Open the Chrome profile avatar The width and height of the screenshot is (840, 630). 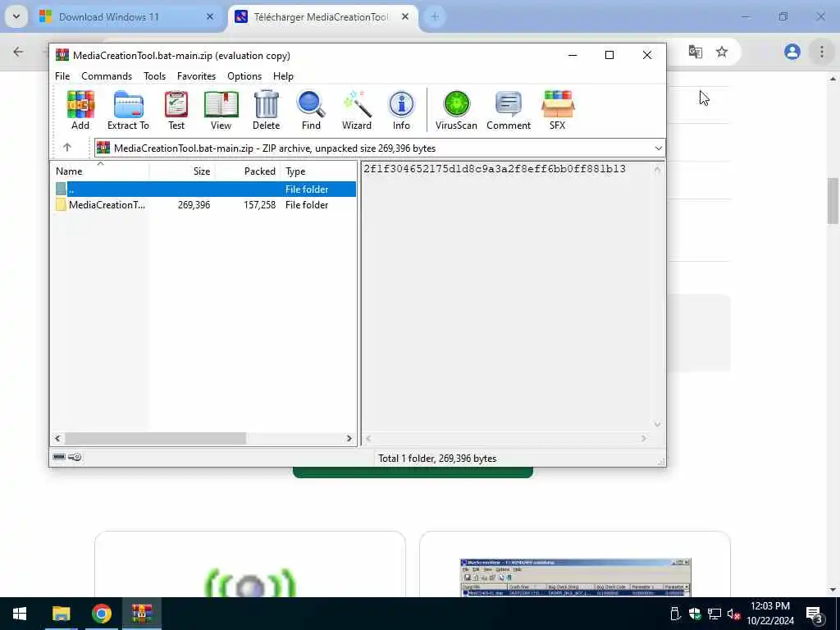[x=792, y=52]
